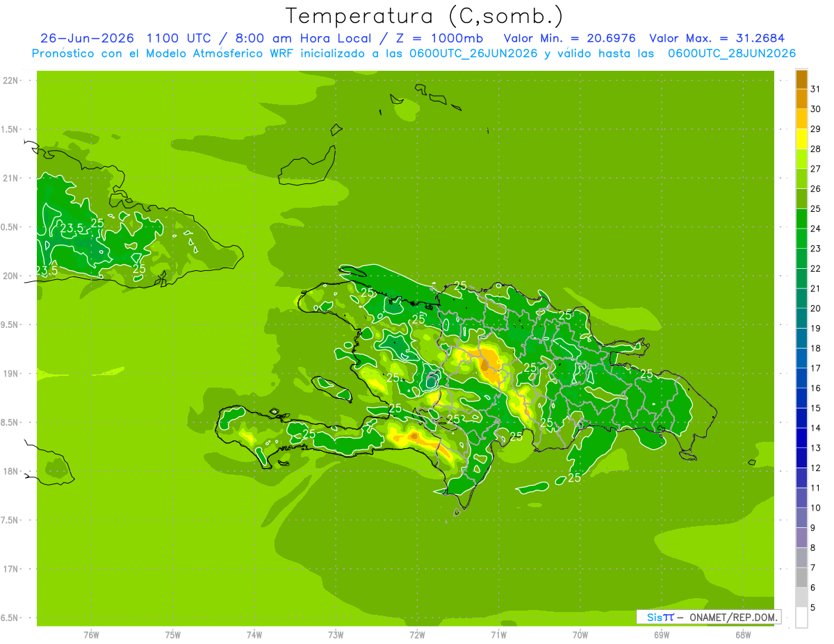Click the legend value label 20
The image size is (834, 644).
tap(816, 308)
